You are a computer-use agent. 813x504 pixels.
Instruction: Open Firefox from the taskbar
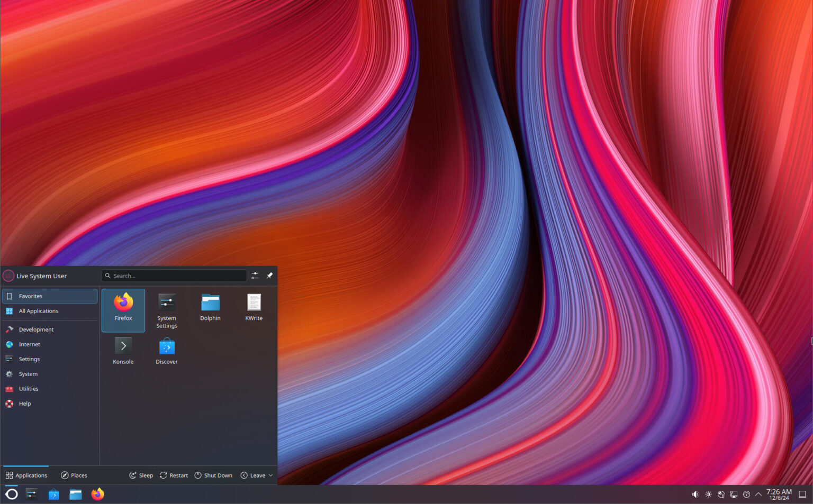(97, 494)
